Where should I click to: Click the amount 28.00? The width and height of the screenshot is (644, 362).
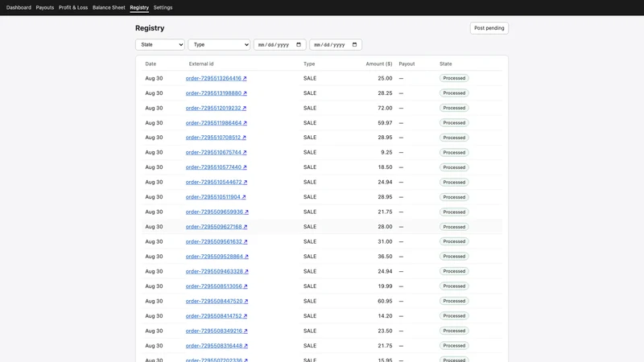[385, 227]
